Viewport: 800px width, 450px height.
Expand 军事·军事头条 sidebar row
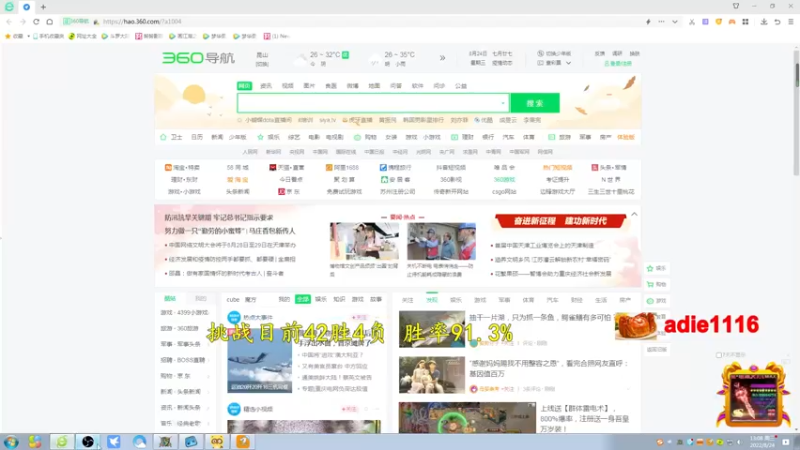[x=184, y=344]
